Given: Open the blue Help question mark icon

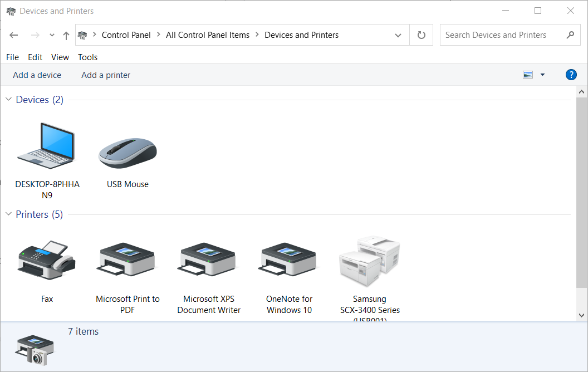Looking at the screenshot, I should 571,75.
